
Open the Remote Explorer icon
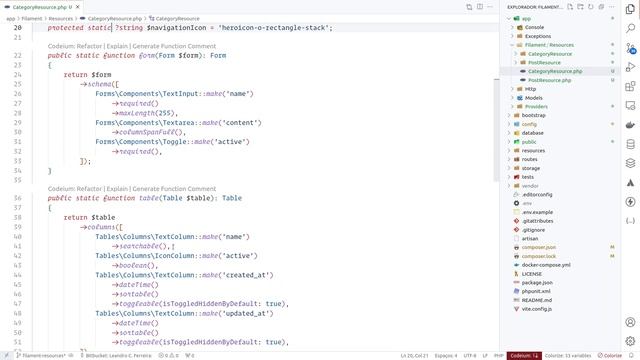[x=630, y=106]
